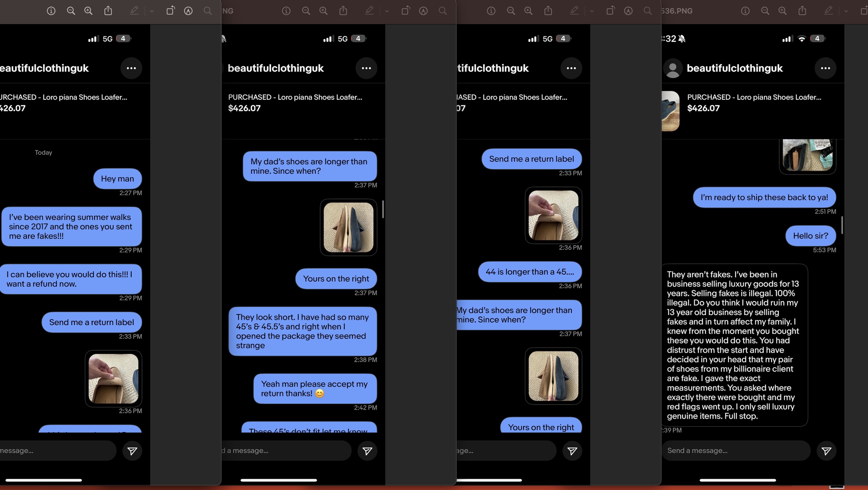Select the 'Hey man' message bubble

pyautogui.click(x=118, y=179)
